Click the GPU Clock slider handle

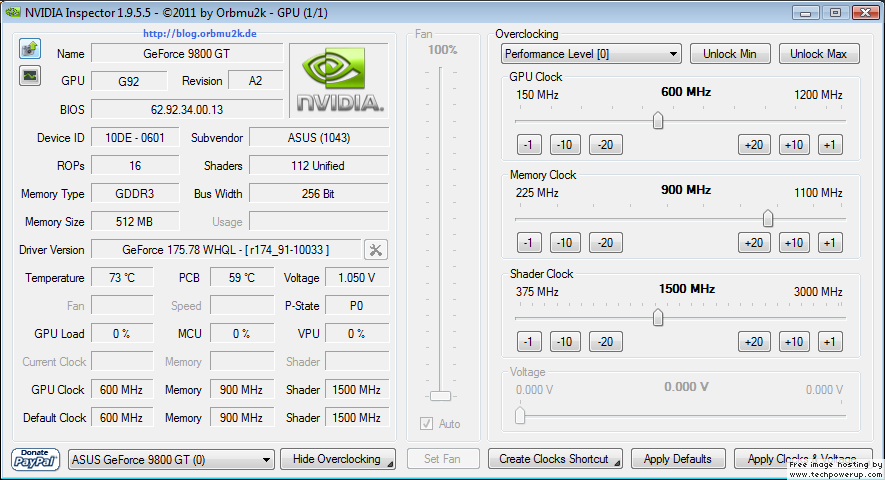(x=658, y=120)
